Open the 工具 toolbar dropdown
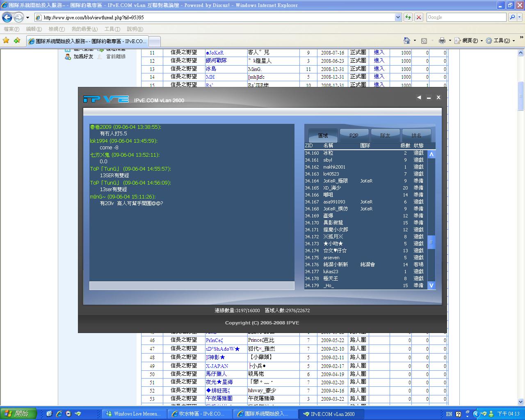This screenshot has height=420, width=525. point(500,41)
